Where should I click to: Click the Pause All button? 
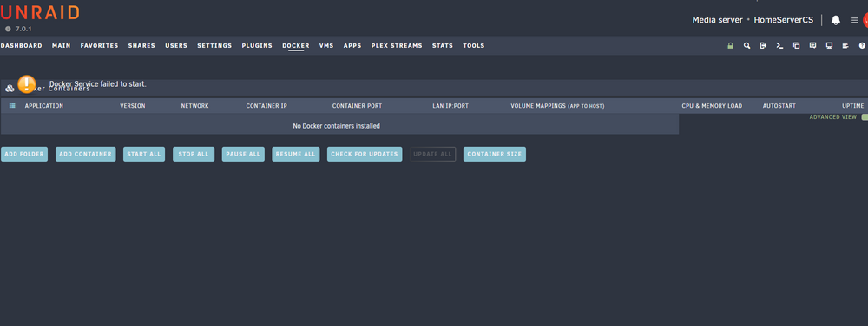pyautogui.click(x=243, y=154)
